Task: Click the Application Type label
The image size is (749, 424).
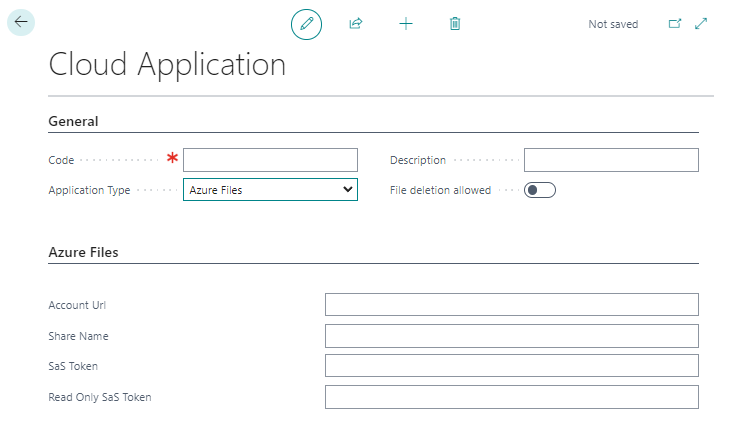Action: pyautogui.click(x=89, y=190)
